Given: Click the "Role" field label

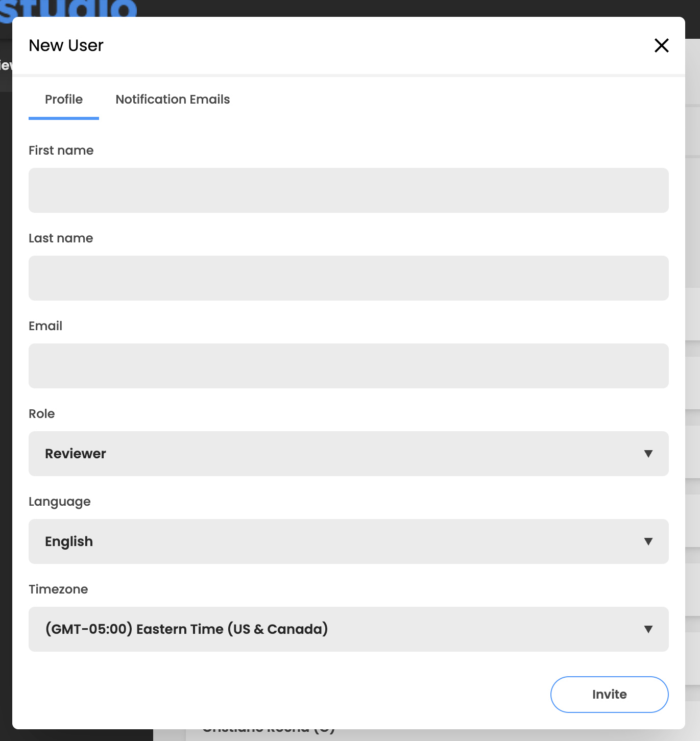Looking at the screenshot, I should tap(42, 414).
